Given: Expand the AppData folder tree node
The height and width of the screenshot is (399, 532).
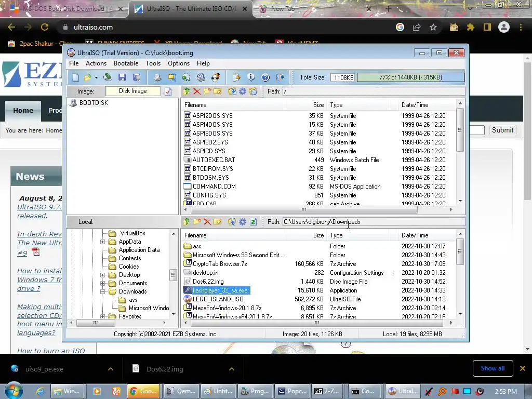Looking at the screenshot, I should click(x=102, y=242).
